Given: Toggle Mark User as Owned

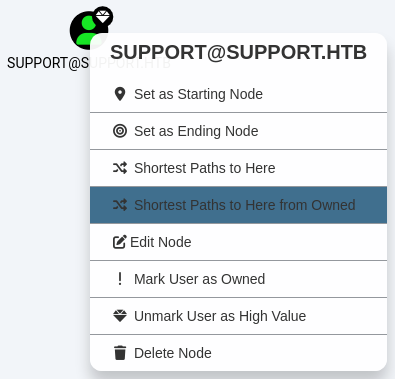Looking at the screenshot, I should coord(238,279).
